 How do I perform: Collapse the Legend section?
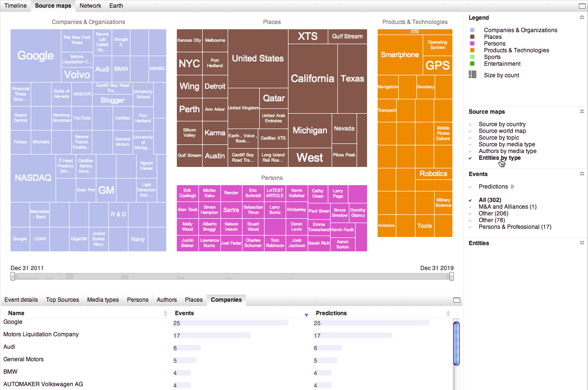point(582,18)
